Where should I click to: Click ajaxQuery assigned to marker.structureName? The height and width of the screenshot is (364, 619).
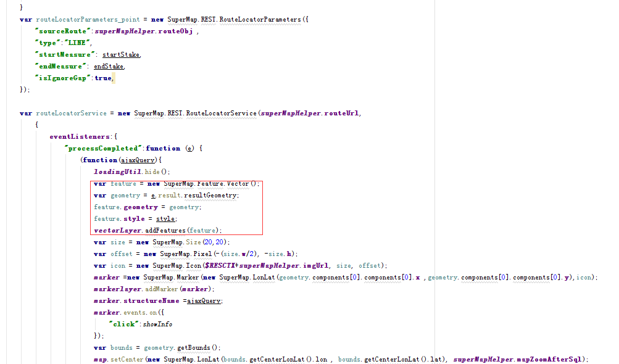click(x=204, y=301)
